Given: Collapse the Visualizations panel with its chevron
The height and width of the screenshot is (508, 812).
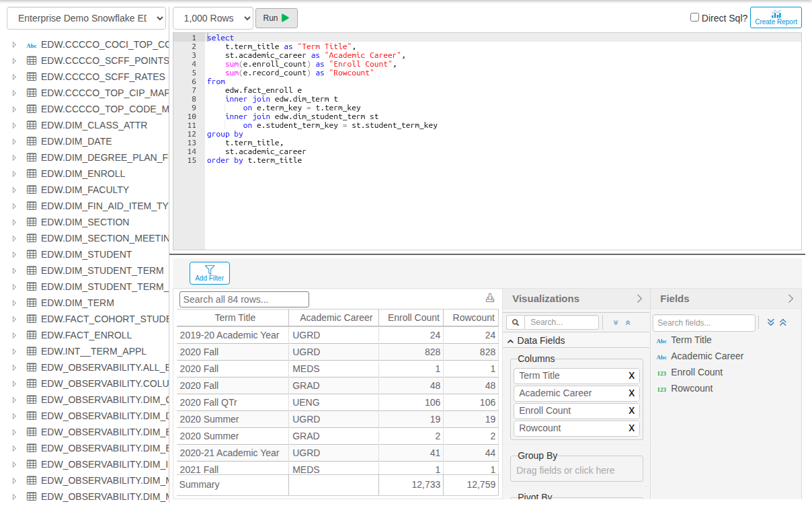Looking at the screenshot, I should [x=639, y=299].
